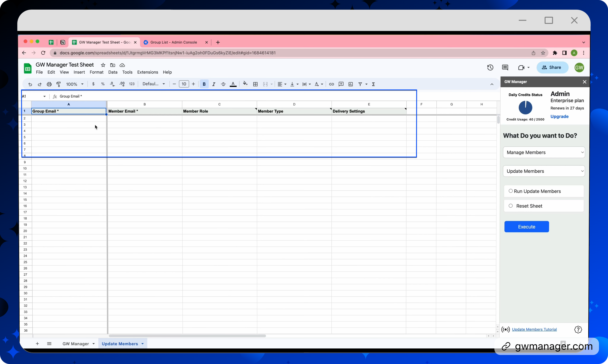Image resolution: width=608 pixels, height=364 pixels.
Task: Add a new sheet with plus button
Action: 37,343
